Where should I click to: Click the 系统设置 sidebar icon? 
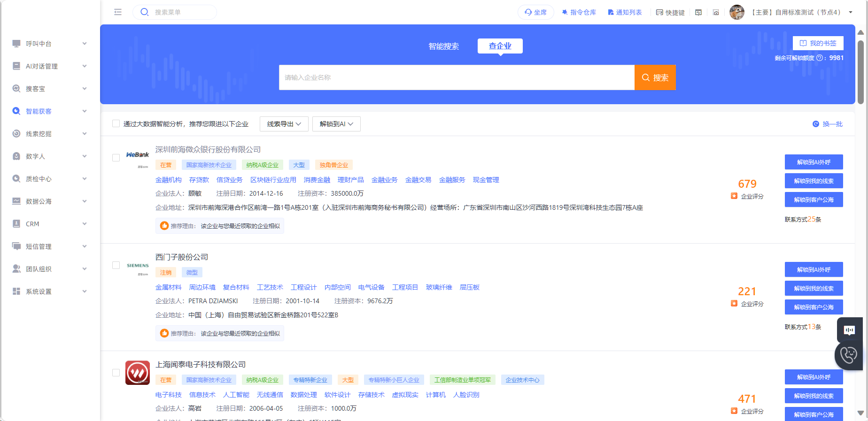(16, 291)
